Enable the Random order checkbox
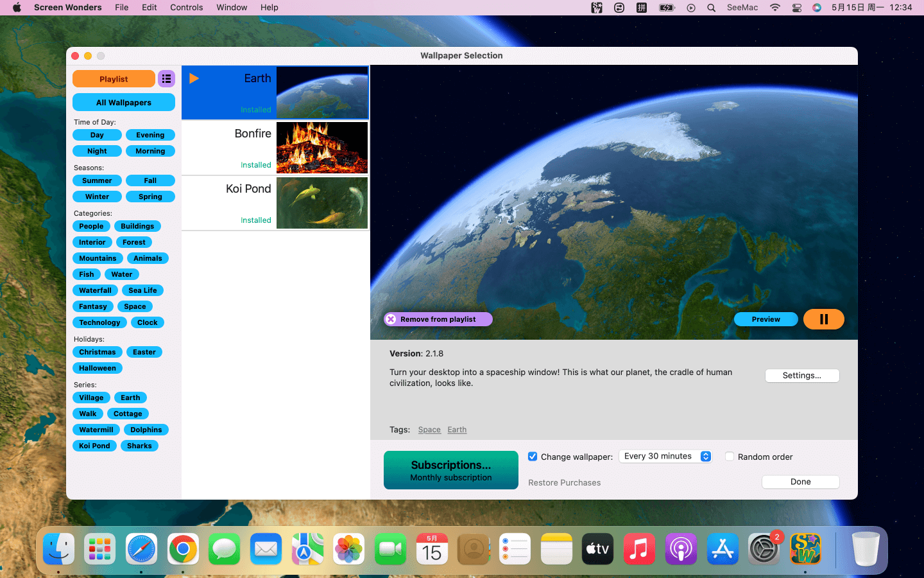Viewport: 924px width, 578px height. (730, 457)
